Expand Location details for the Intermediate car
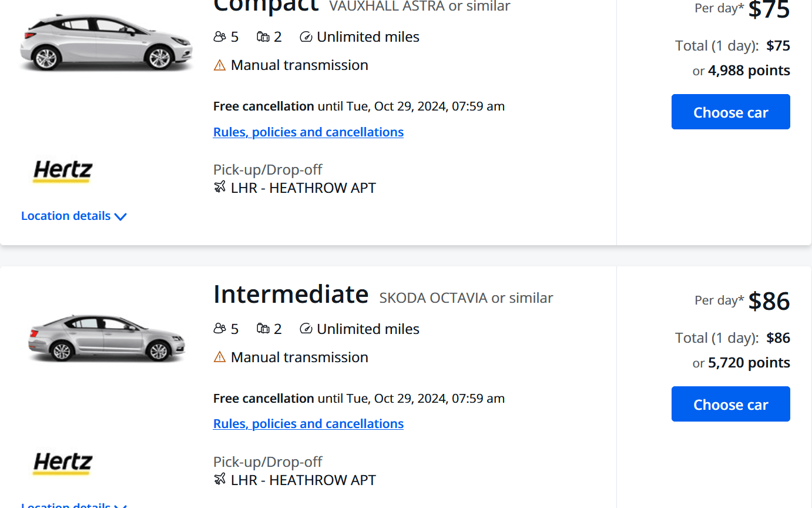 (x=73, y=505)
